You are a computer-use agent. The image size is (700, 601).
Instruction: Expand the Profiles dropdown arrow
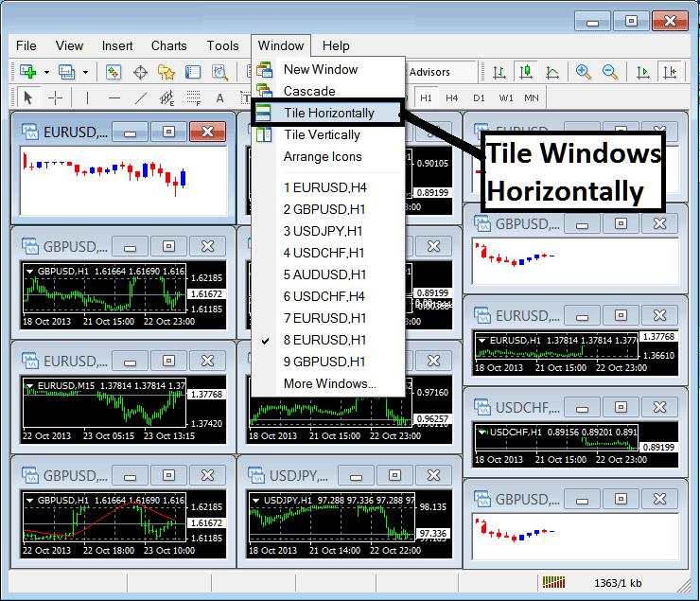[x=84, y=72]
